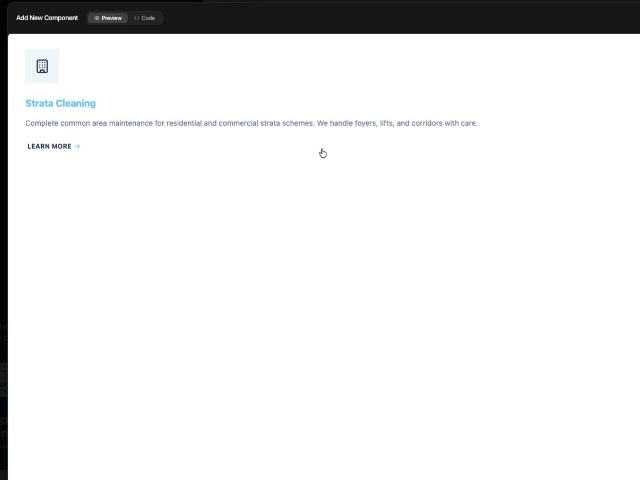Click the eye icon in Preview tab
The image size is (640, 480).
(97, 18)
